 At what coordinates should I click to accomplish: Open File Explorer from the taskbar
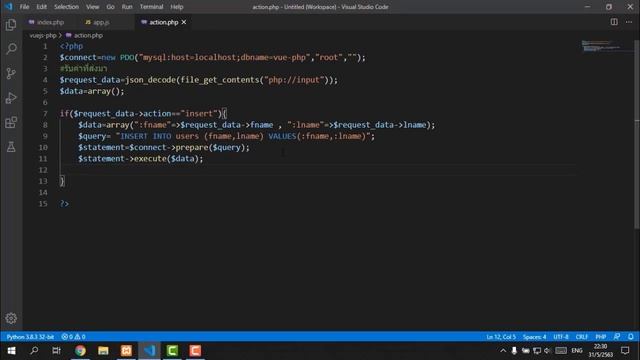103,351
